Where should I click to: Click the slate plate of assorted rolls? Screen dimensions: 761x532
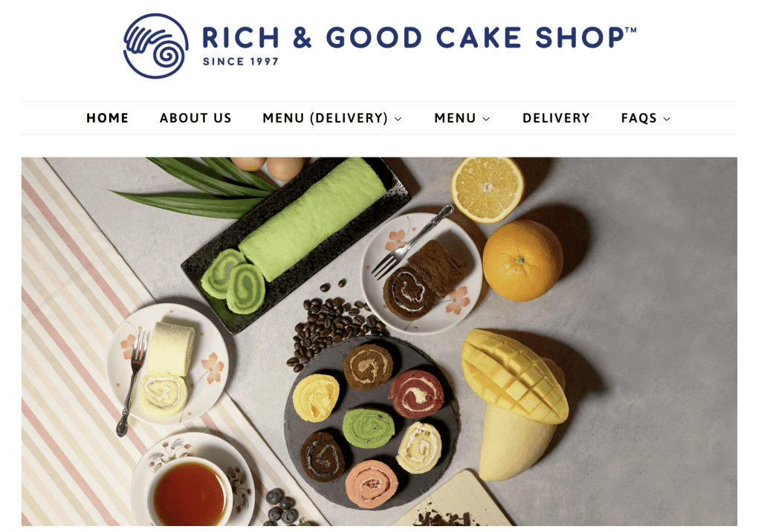[372, 422]
